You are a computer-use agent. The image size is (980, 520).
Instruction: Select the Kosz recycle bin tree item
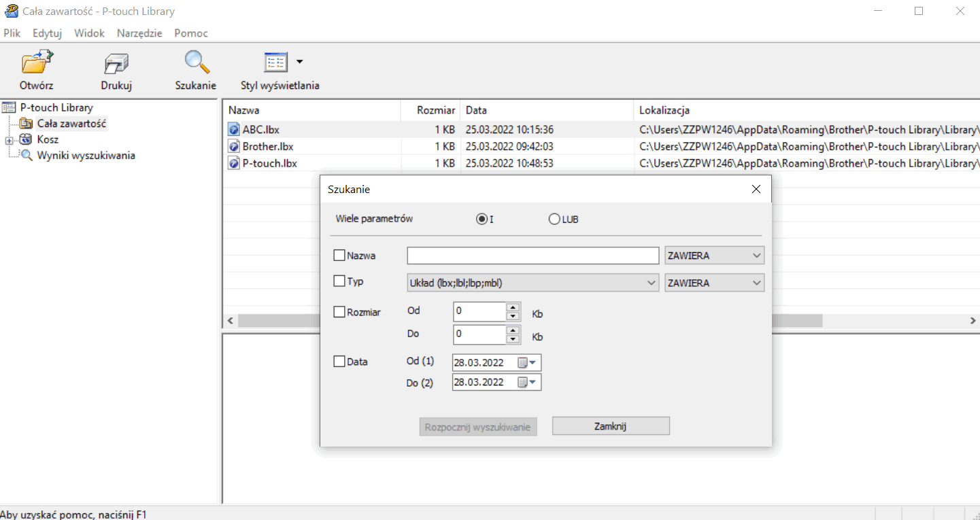point(48,139)
